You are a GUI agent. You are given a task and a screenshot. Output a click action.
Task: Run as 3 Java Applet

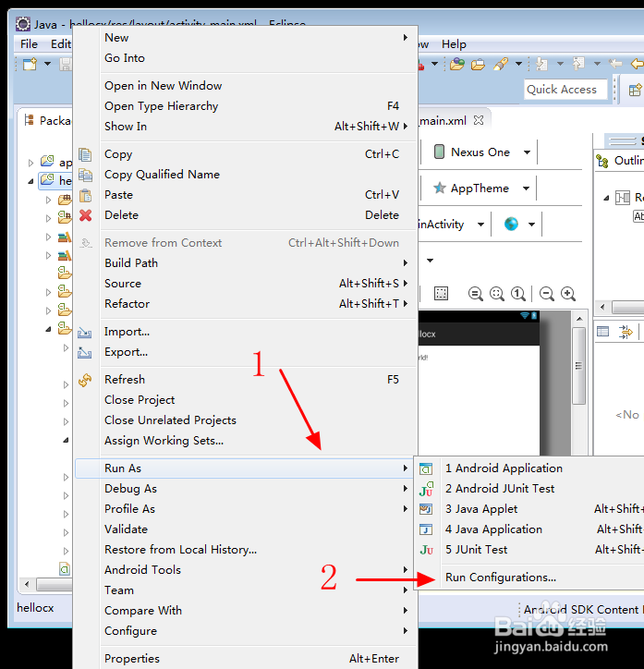(530, 509)
